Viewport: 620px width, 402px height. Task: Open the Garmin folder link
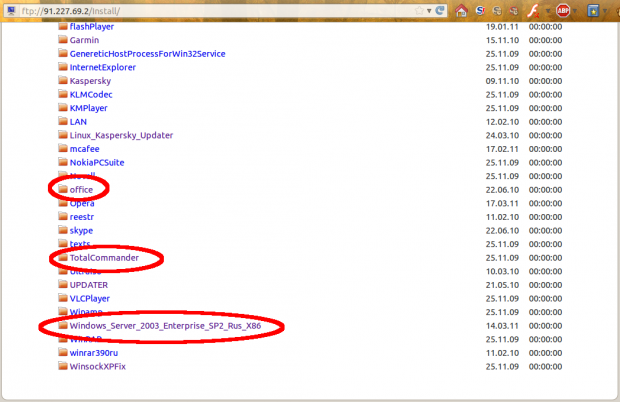(84, 40)
